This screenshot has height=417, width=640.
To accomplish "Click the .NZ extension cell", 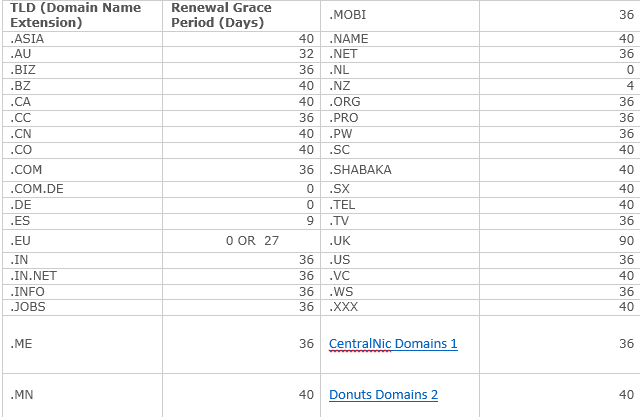I will [x=400, y=86].
